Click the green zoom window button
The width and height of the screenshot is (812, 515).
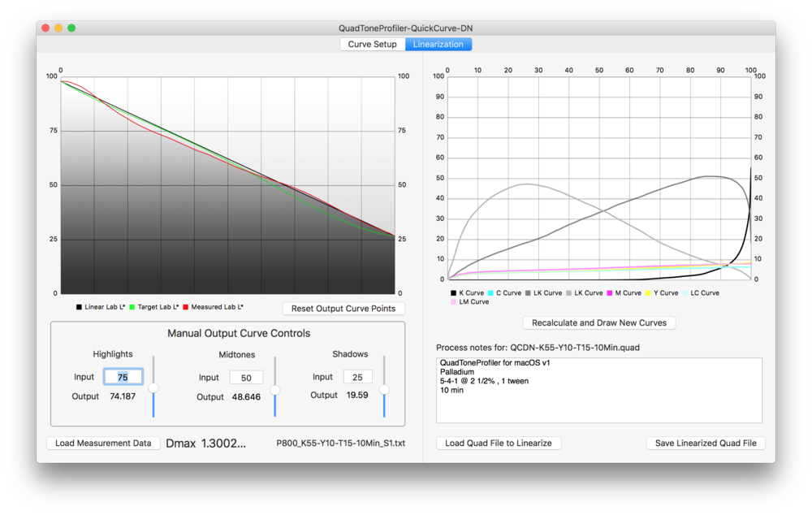pyautogui.click(x=71, y=28)
